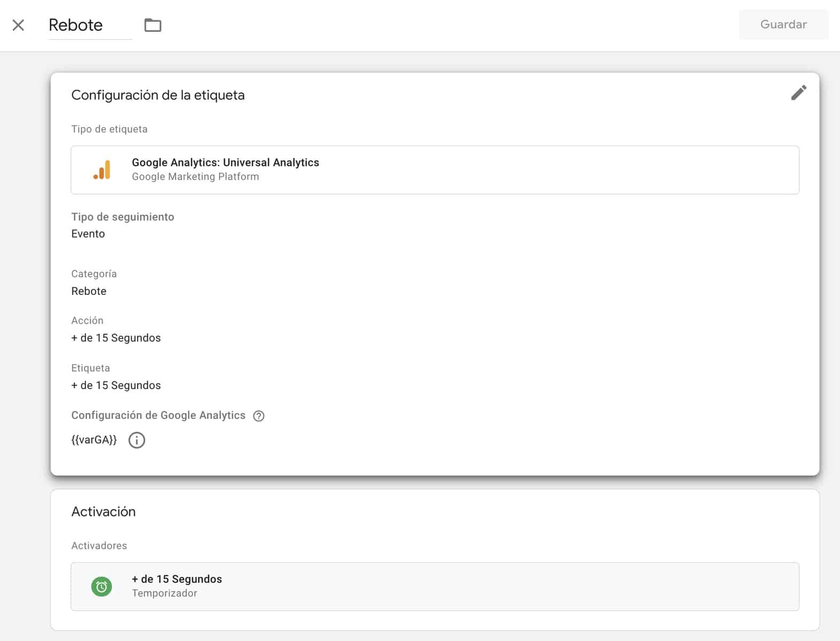Click the Tipo de etiqueta label
Screen dimensions: 840x641
coord(109,129)
